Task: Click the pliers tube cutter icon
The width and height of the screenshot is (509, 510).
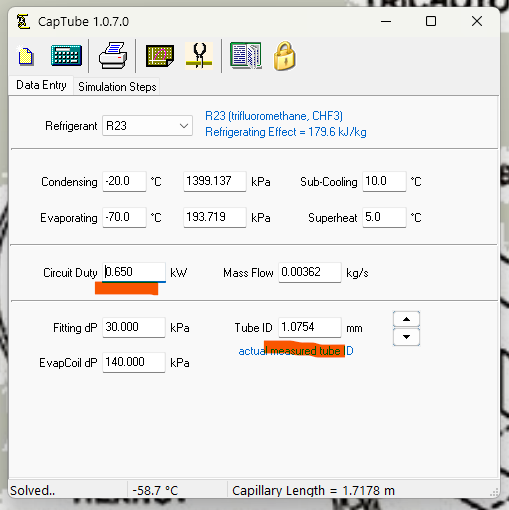Action: pyautogui.click(x=199, y=56)
